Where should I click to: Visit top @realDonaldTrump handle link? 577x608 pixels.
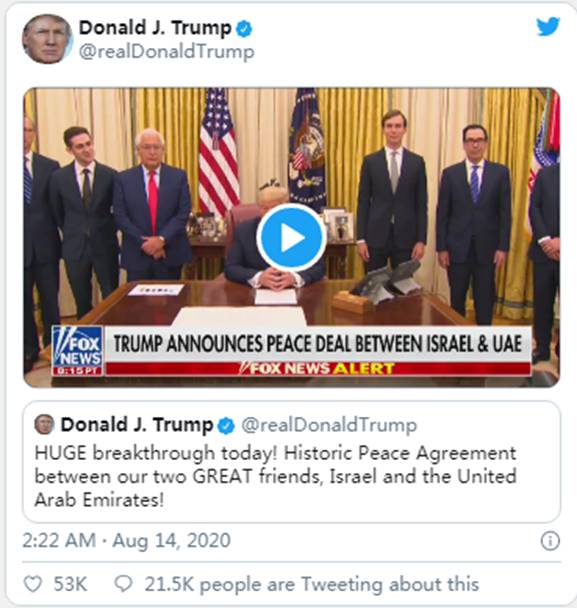click(167, 52)
